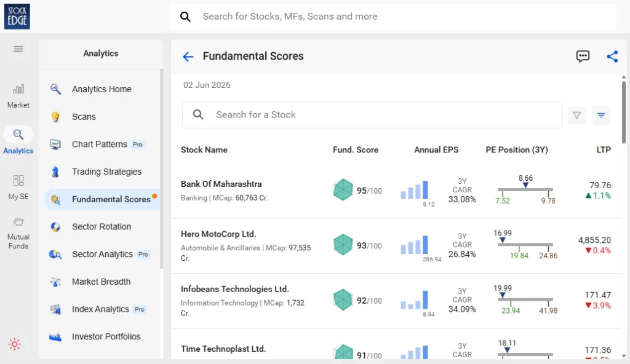Click the top search magnifier icon

pos(185,17)
